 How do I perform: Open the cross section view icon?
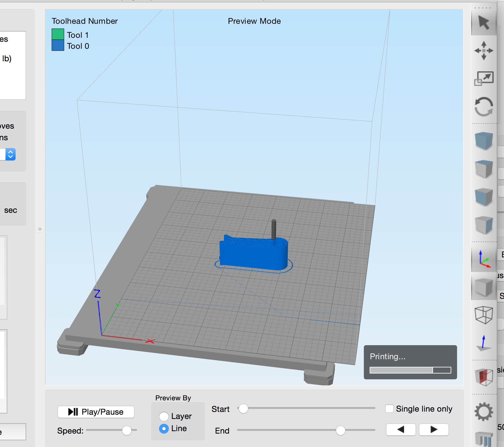click(x=484, y=377)
